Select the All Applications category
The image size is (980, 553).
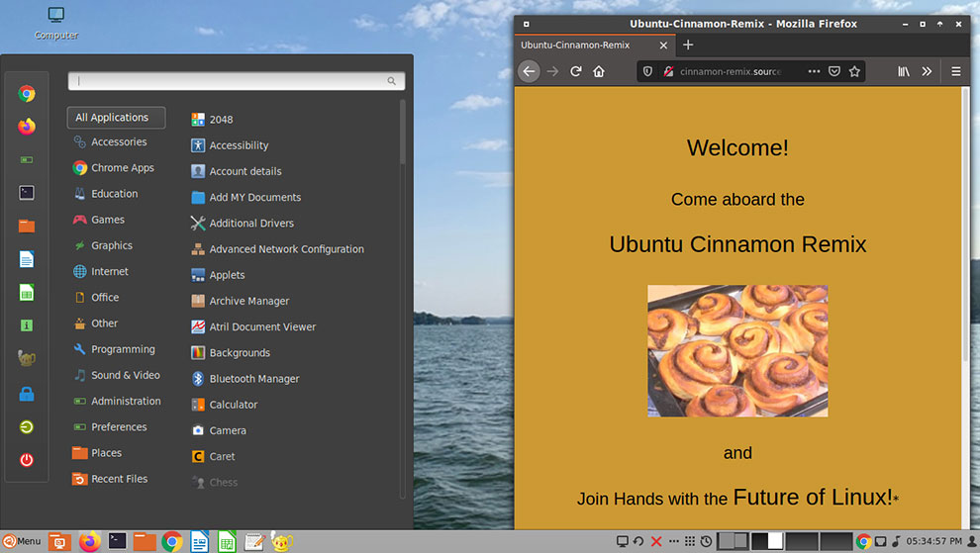(116, 118)
